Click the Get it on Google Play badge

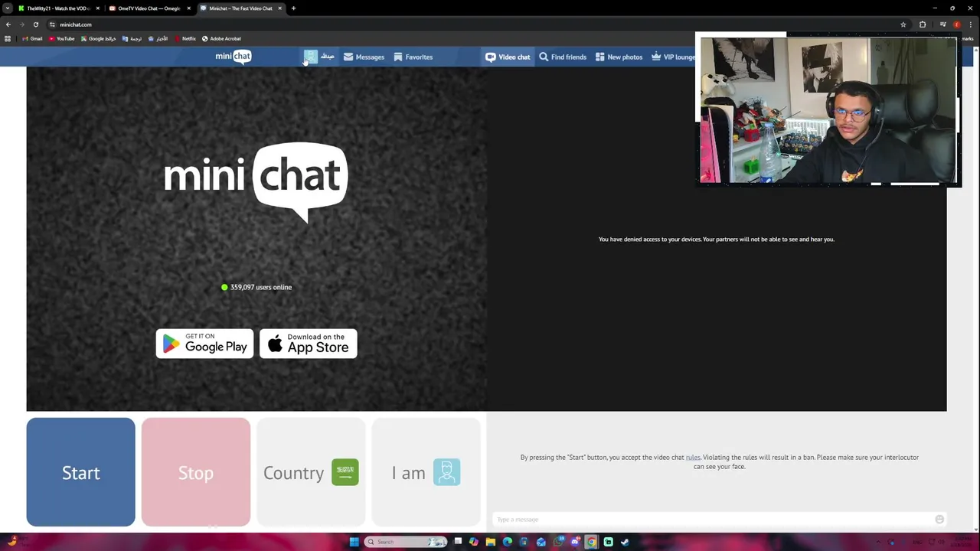tap(204, 344)
